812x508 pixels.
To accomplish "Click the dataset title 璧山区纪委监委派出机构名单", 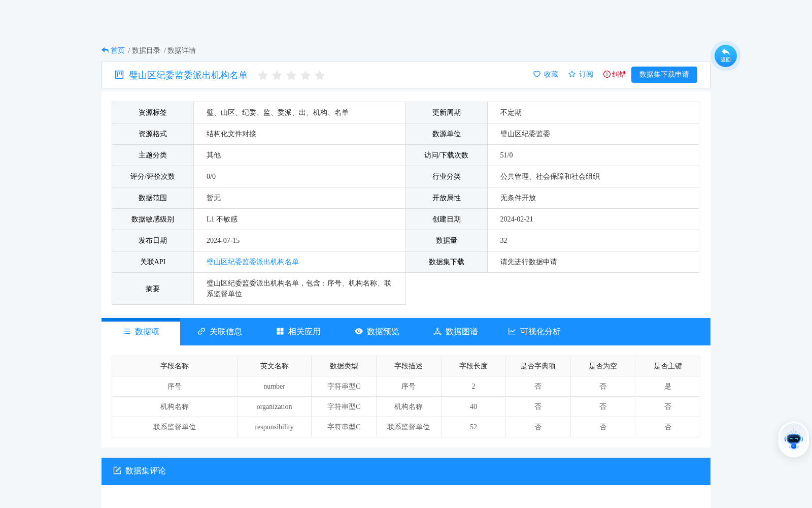I will coord(188,75).
